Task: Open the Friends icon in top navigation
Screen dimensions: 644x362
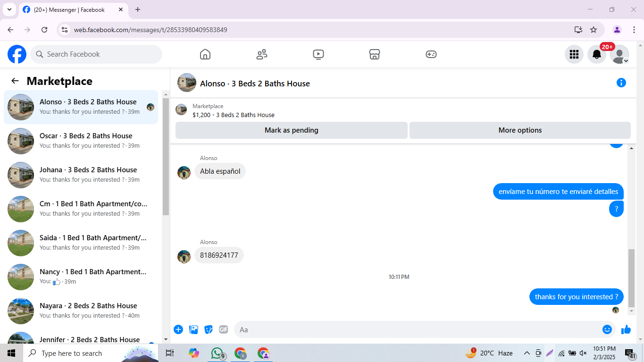Action: click(x=262, y=54)
